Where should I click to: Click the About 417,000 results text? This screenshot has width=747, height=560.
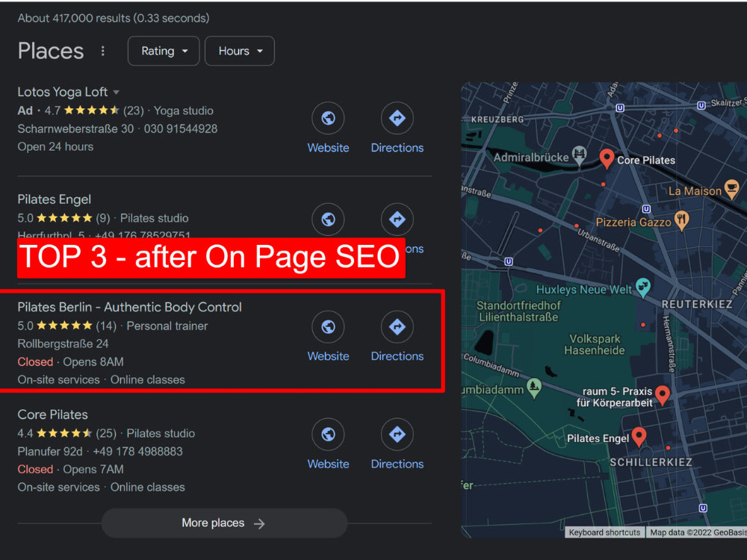[114, 18]
